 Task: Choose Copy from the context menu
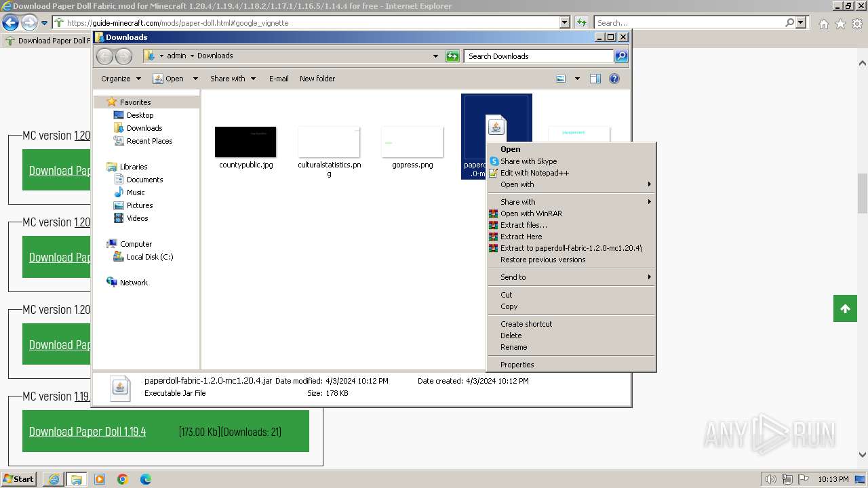pos(572,306)
